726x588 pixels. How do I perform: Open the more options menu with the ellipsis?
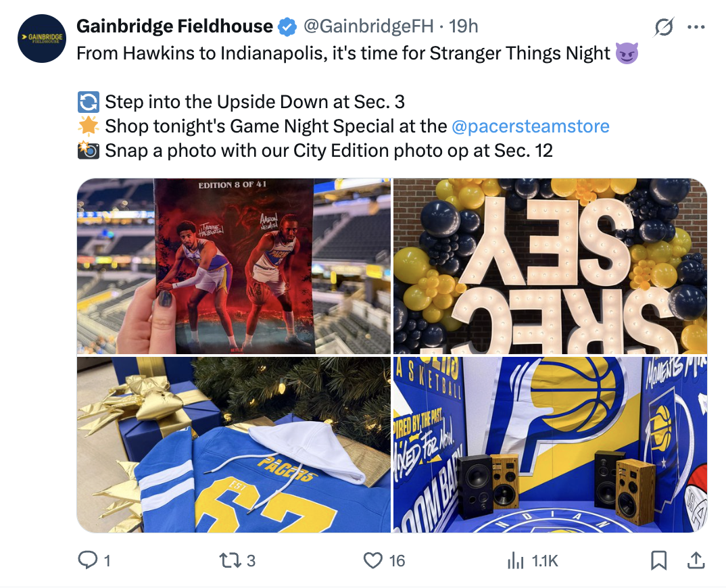pos(696,26)
